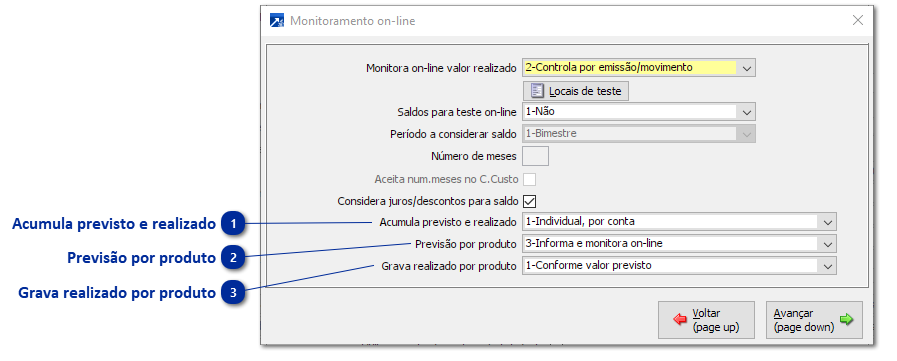Image resolution: width=897 pixels, height=361 pixels.
Task: Click the '3-Informa e monitora on-line' value
Action: (594, 243)
